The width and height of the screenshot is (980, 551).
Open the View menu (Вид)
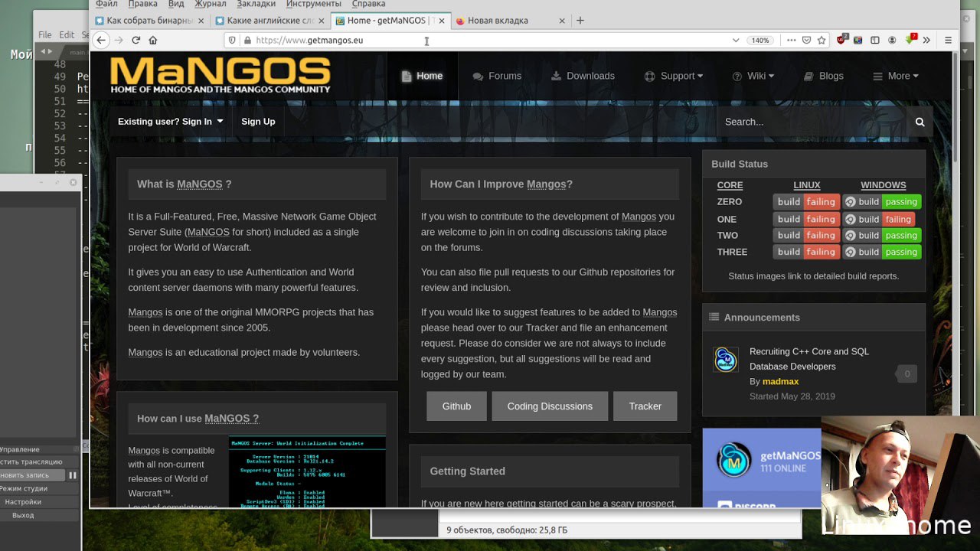pos(176,4)
